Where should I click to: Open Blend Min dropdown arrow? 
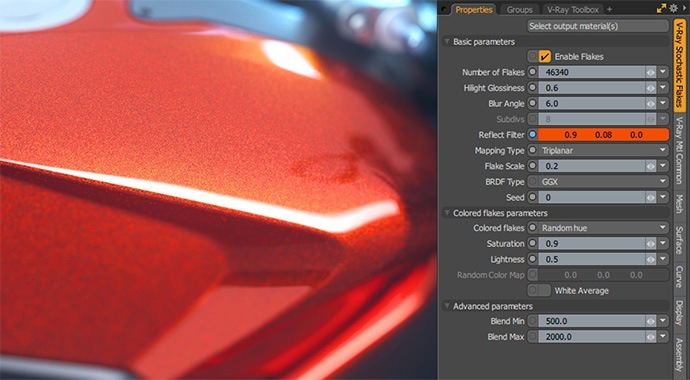[x=663, y=321]
